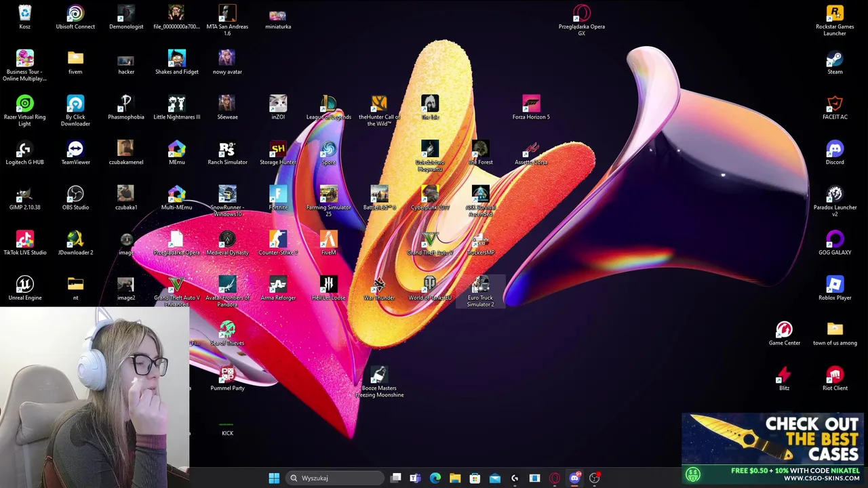Viewport: 868px width, 488px height.
Task: Select the Blitz app icon
Action: click(x=785, y=380)
